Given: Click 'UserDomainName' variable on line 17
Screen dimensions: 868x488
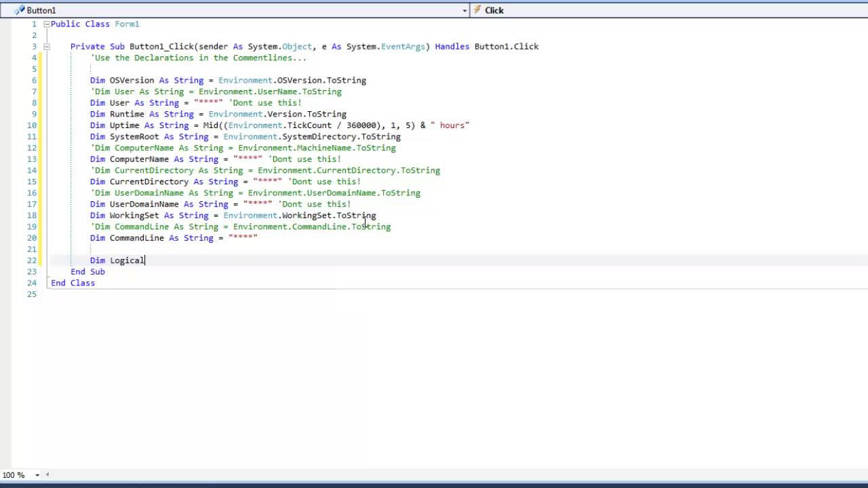Looking at the screenshot, I should click(x=144, y=204).
